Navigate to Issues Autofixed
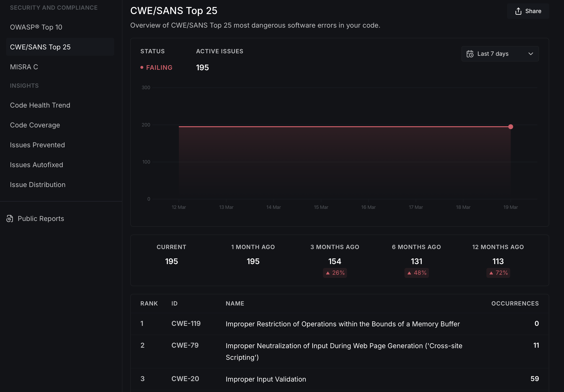Viewport: 564px width, 392px height. click(x=36, y=165)
